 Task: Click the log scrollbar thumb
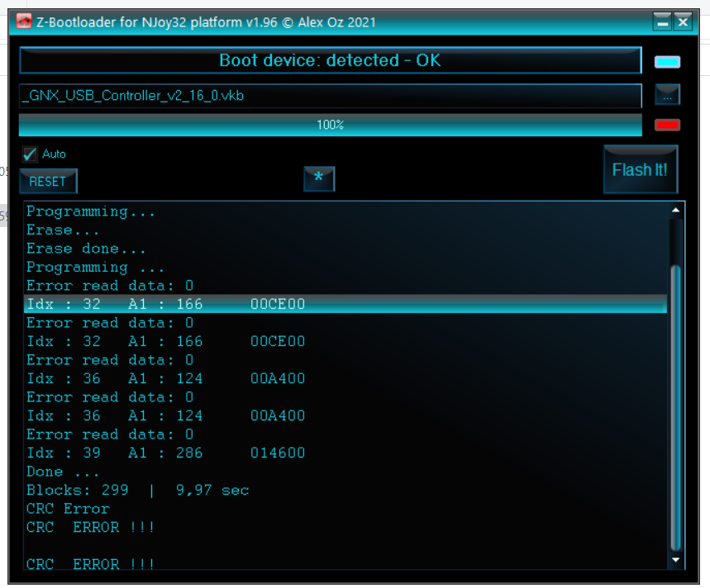(675, 409)
